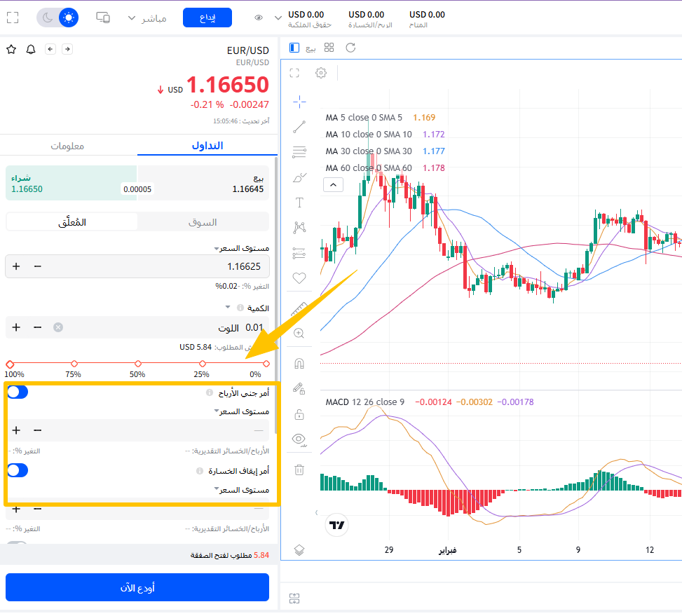Select the السوق market order tab

203,222
